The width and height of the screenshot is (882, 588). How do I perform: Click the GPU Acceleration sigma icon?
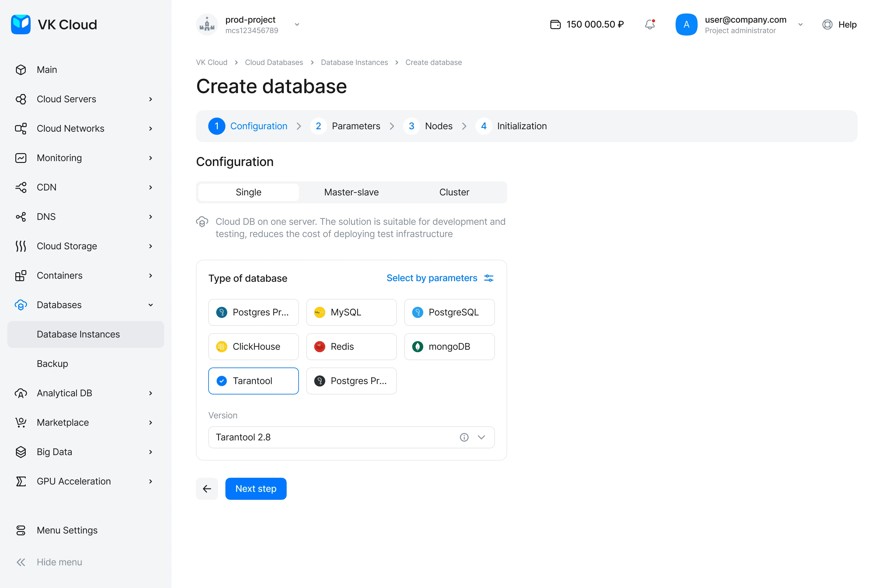21,481
